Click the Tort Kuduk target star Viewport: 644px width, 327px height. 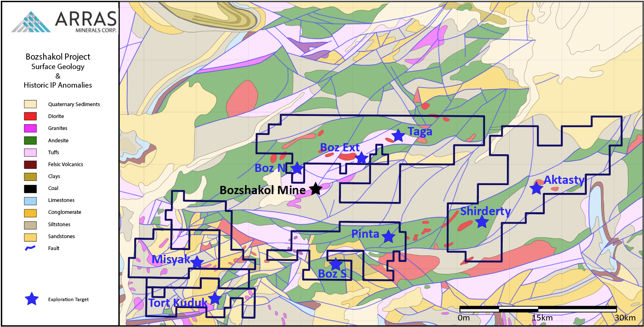tap(215, 298)
